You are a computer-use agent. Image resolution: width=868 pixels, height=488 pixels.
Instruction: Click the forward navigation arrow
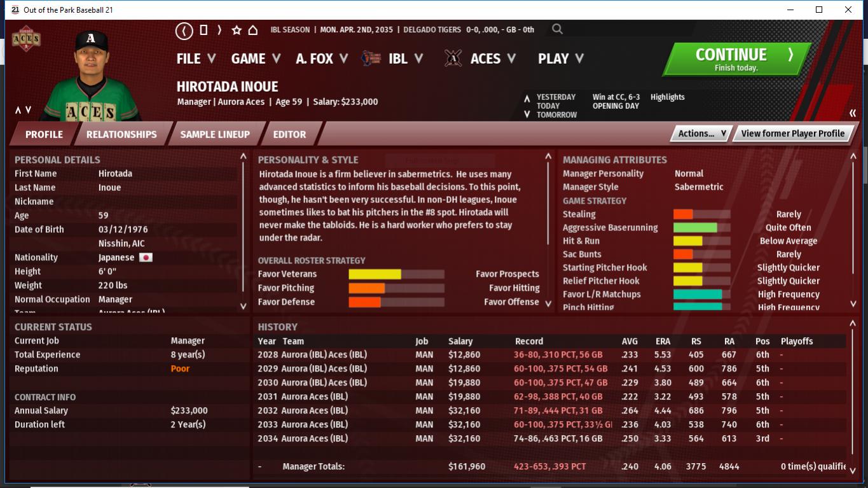[219, 30]
